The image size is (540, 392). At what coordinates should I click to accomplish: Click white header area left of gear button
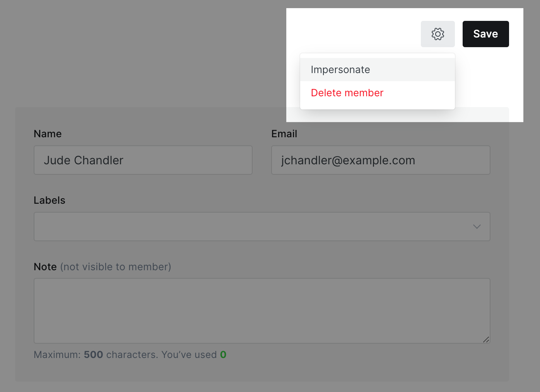point(352,31)
